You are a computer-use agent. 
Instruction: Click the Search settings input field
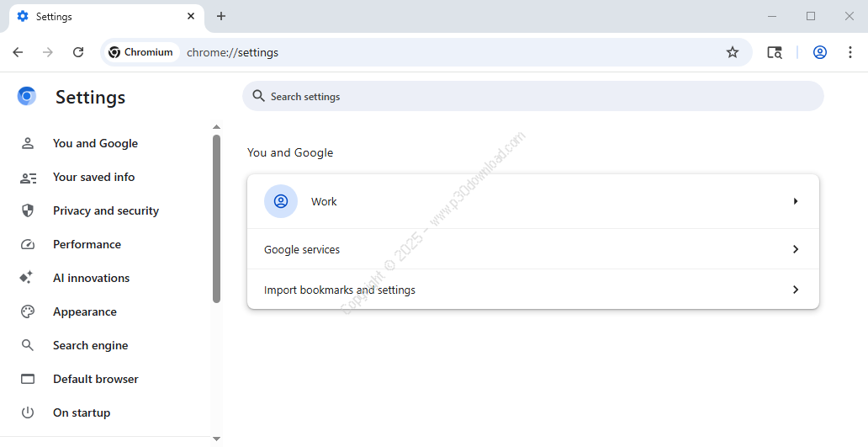tap(538, 97)
